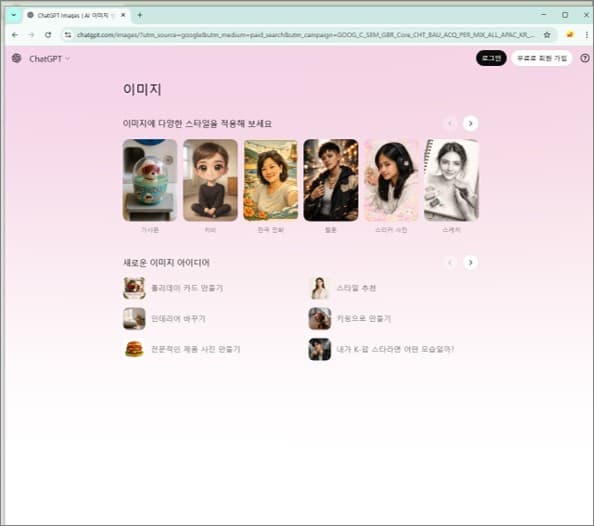Screen dimensions: 594x526
Task: Open the 전문적인 제품 사진 만들기 idea
Action: point(182,349)
